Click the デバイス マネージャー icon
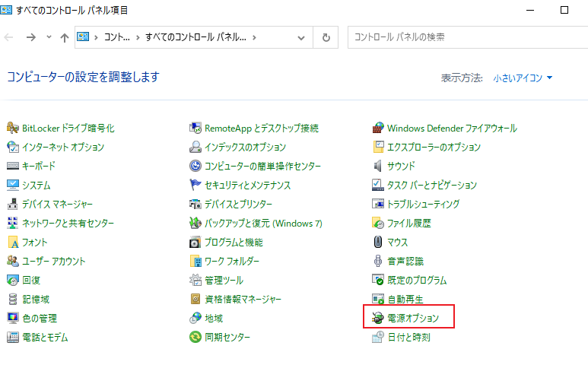Screen dimensions: 588x384 pos(13,204)
